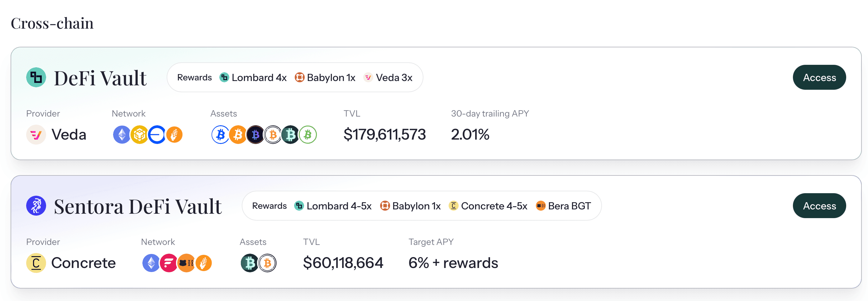Image resolution: width=868 pixels, height=301 pixels.
Task: Click the DeFi Vault TVL value $179,611,573
Action: [x=384, y=135]
